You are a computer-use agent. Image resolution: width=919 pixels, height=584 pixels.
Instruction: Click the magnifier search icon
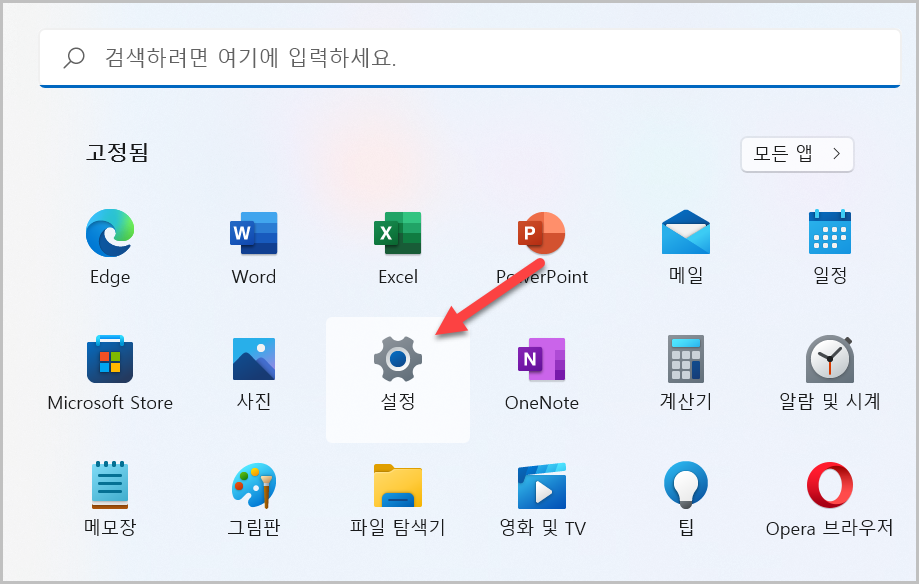click(x=74, y=58)
